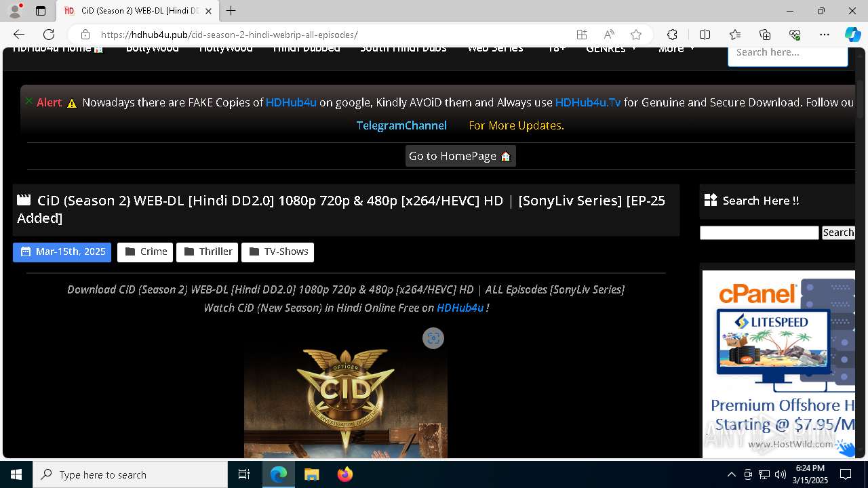The image size is (868, 488).
Task: Click the 'Search here...' header field
Action: 787,56
